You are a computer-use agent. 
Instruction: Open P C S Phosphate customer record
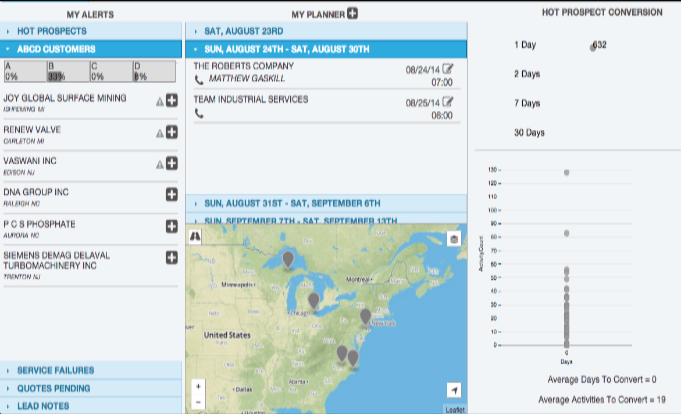click(40, 224)
